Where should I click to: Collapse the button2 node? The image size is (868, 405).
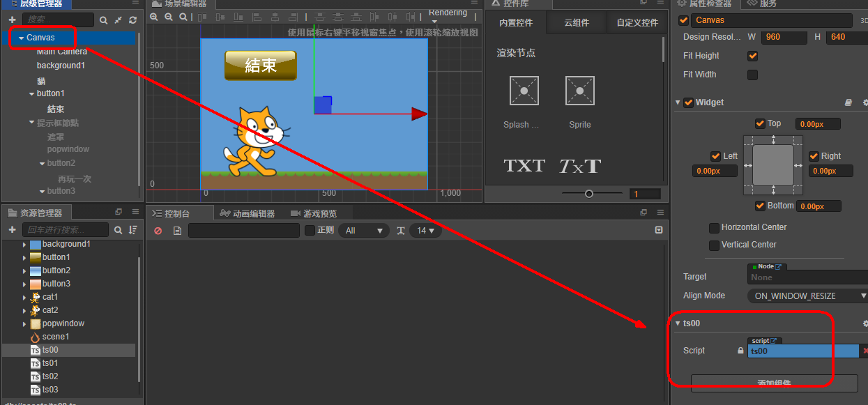(42, 163)
